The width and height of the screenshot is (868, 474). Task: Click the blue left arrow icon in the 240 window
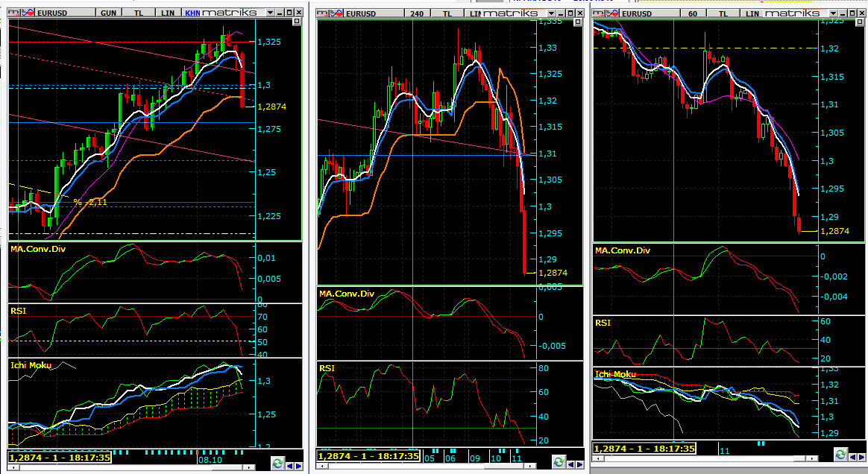coord(570,464)
